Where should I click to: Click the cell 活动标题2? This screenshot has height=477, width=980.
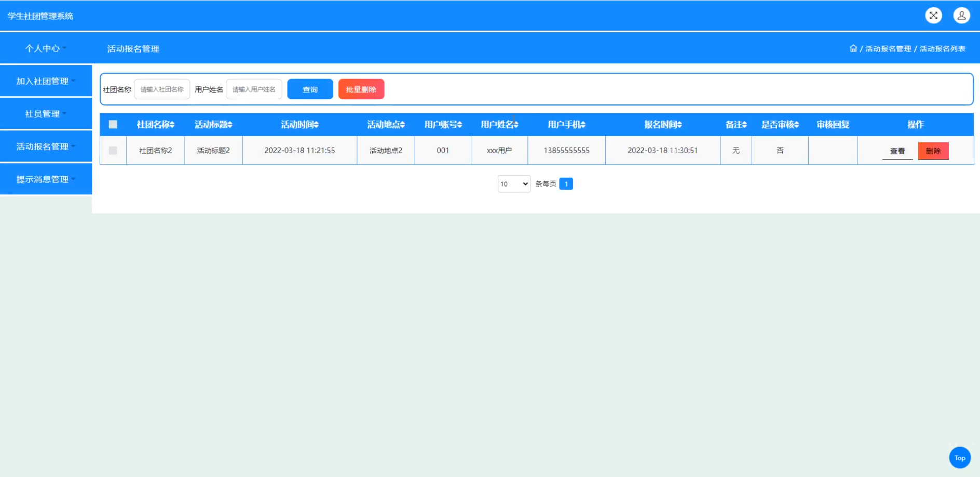click(213, 151)
